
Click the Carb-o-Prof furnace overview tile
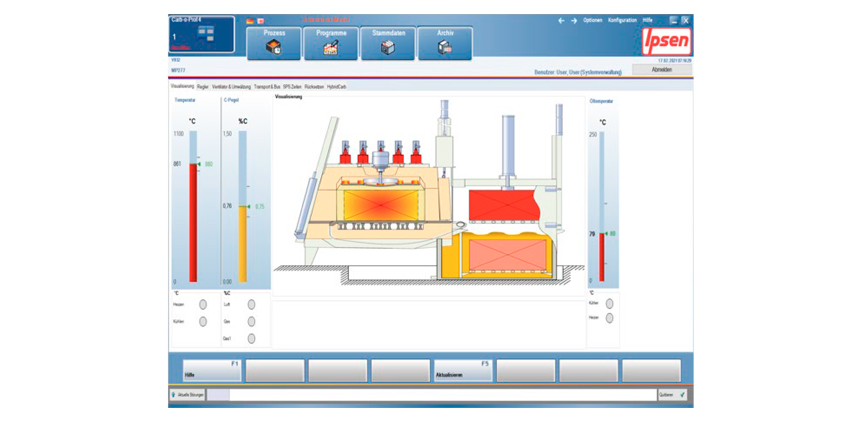pos(202,35)
